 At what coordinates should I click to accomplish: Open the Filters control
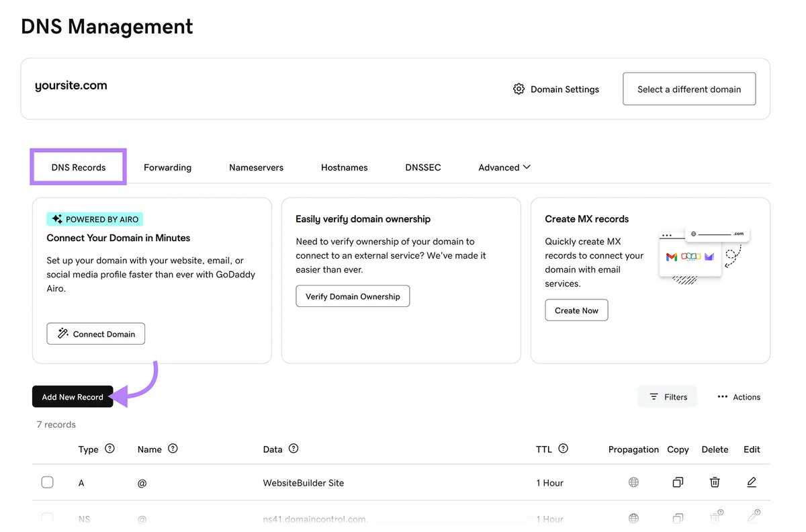coord(668,397)
